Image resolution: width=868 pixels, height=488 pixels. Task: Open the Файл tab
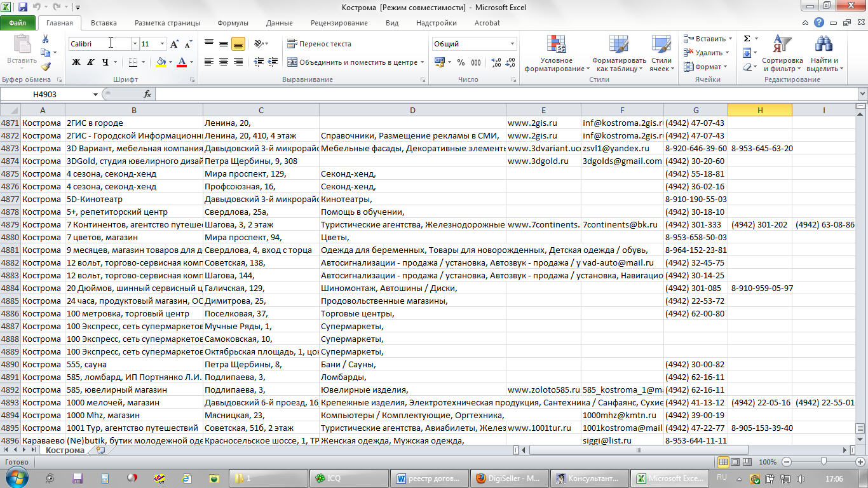tap(18, 23)
